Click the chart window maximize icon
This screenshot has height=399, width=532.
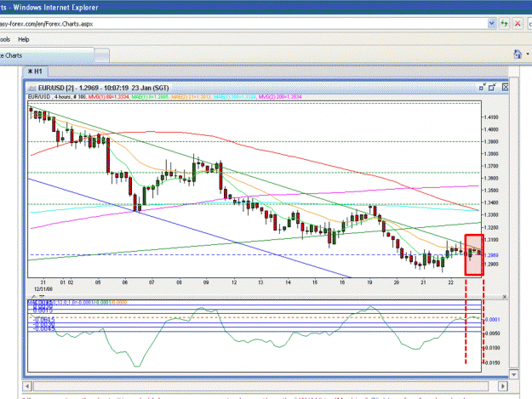[492, 88]
